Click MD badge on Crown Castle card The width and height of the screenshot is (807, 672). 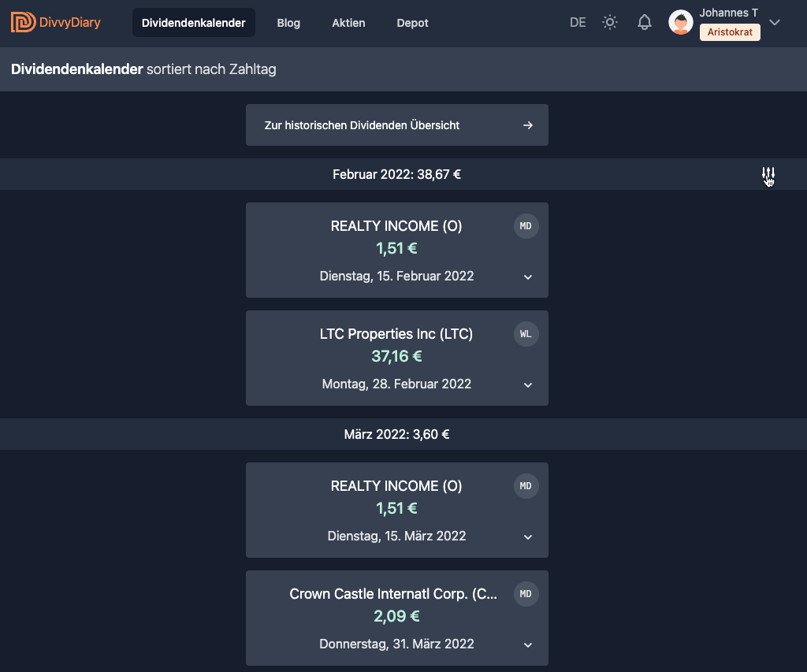(x=526, y=594)
